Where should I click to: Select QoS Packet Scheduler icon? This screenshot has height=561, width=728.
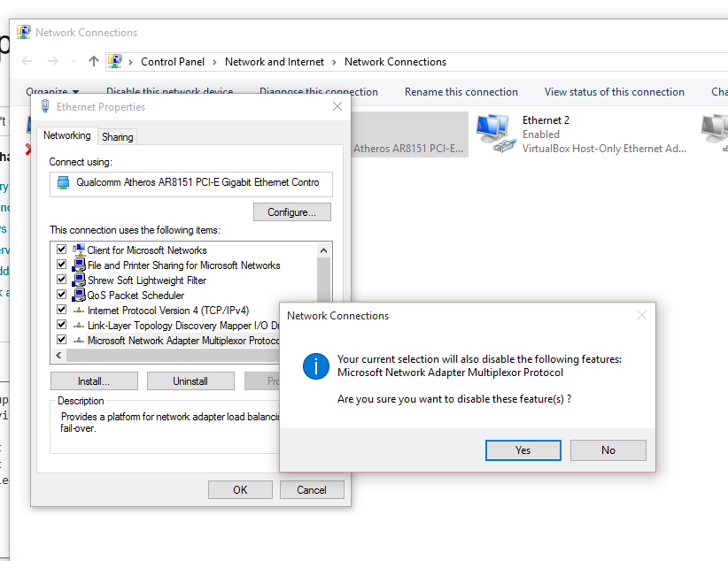(79, 295)
